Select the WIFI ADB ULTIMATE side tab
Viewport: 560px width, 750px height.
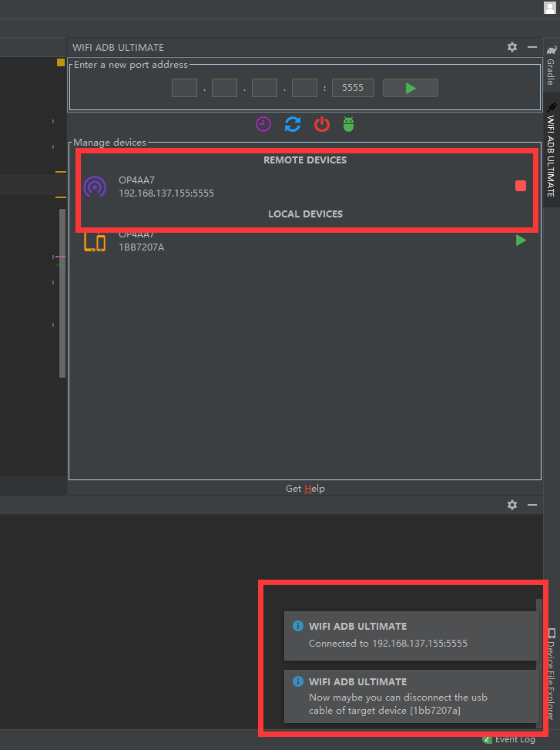pyautogui.click(x=552, y=150)
